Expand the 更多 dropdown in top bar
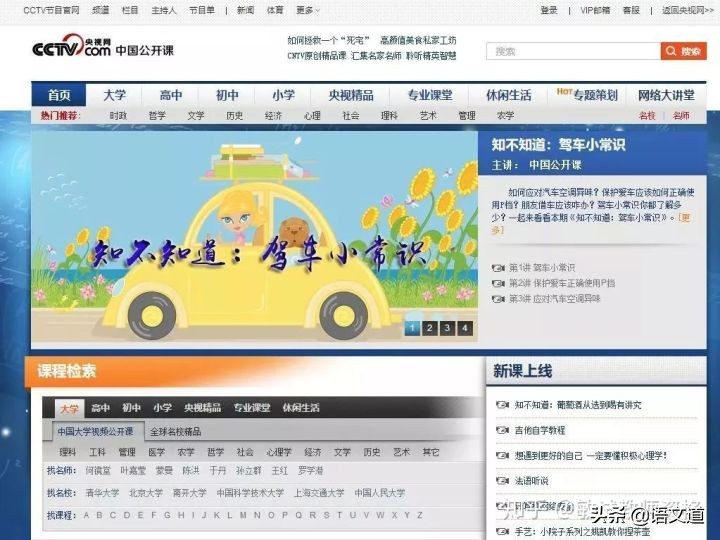The image size is (720, 540). 308,10
